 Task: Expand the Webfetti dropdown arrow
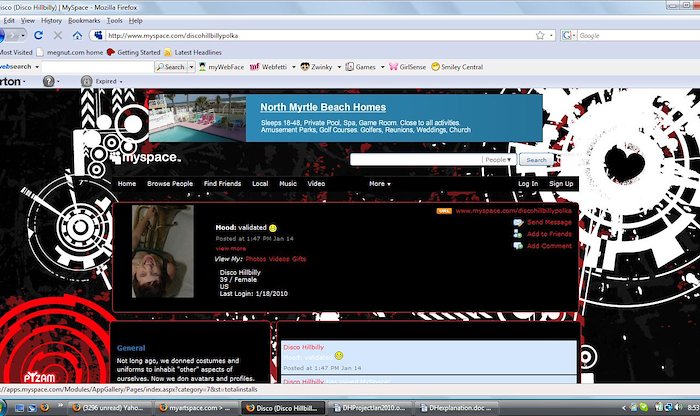[x=294, y=67]
